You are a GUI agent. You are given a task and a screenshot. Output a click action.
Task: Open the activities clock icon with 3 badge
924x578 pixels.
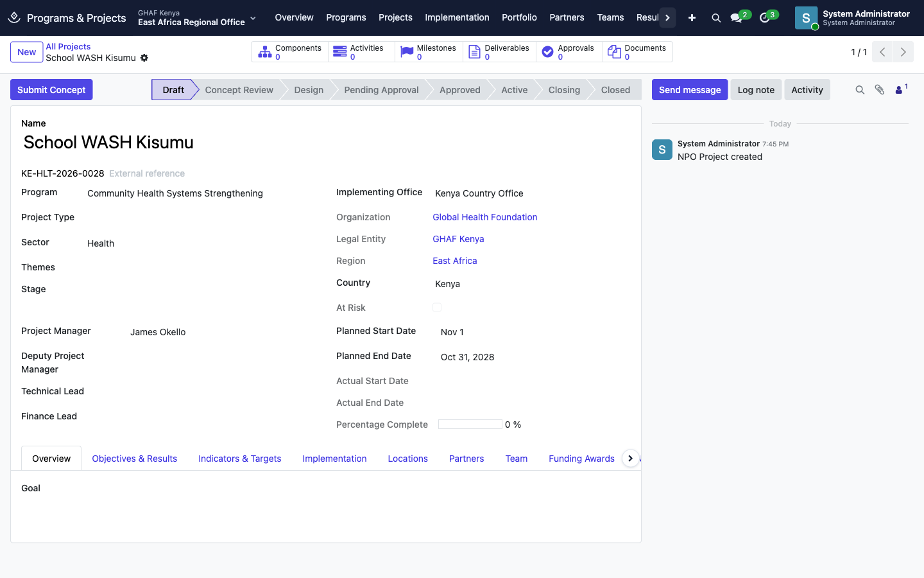[x=765, y=18]
